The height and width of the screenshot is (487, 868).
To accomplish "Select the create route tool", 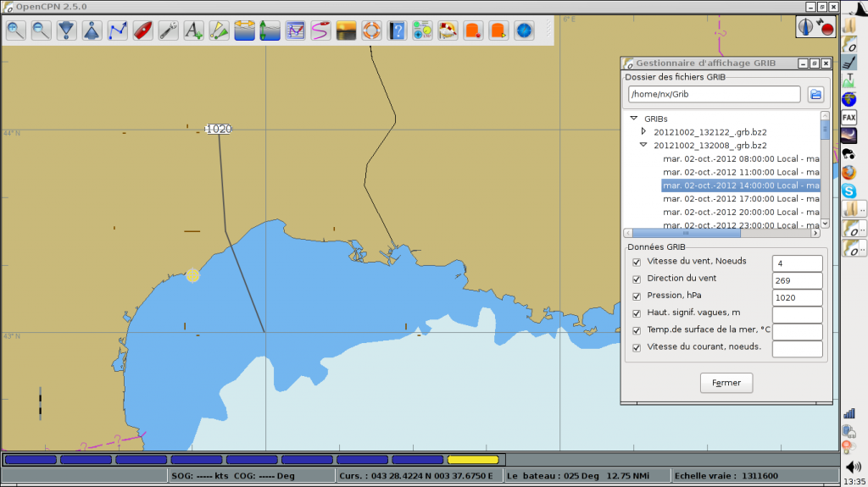I will point(118,31).
